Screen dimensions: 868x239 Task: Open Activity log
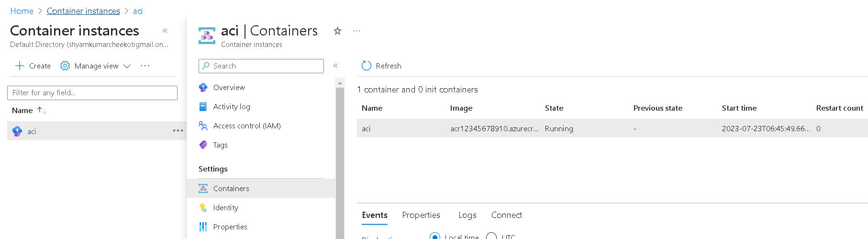(x=232, y=107)
